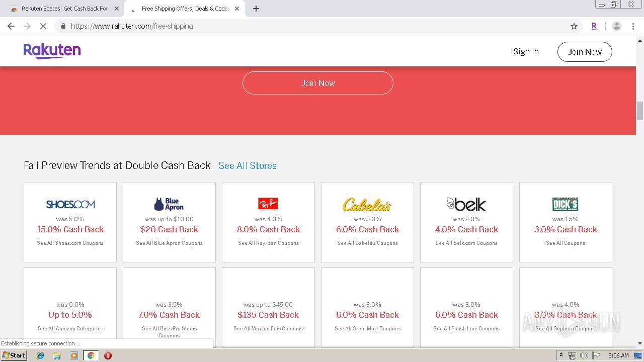
Task: Open See All Amazon Categories
Action: coord(70,328)
